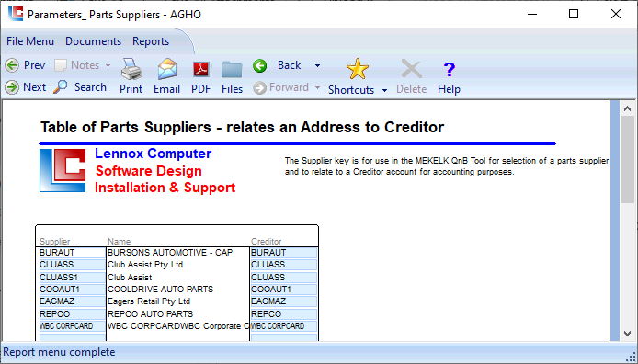Image resolution: width=638 pixels, height=364 pixels.
Task: Click the Print label
Action: pos(131,89)
